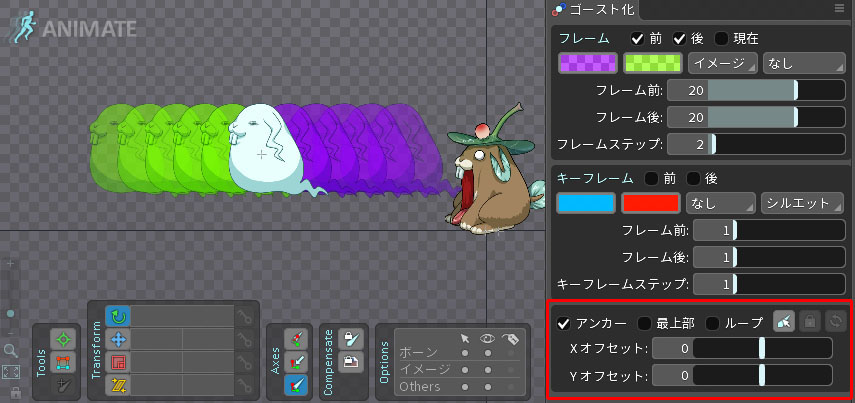Enable the 最上部 checkbox
The width and height of the screenshot is (855, 403).
click(645, 323)
